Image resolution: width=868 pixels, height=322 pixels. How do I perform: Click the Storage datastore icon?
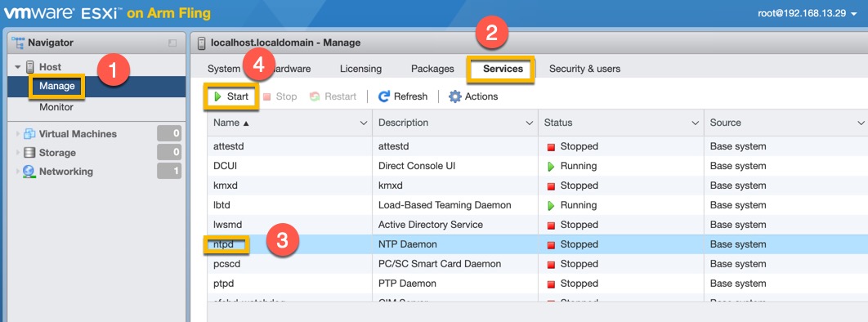click(x=29, y=153)
